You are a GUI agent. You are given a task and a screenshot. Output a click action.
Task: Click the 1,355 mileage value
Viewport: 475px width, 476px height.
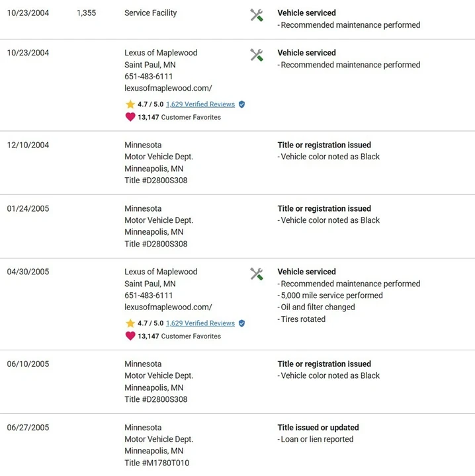click(x=86, y=13)
